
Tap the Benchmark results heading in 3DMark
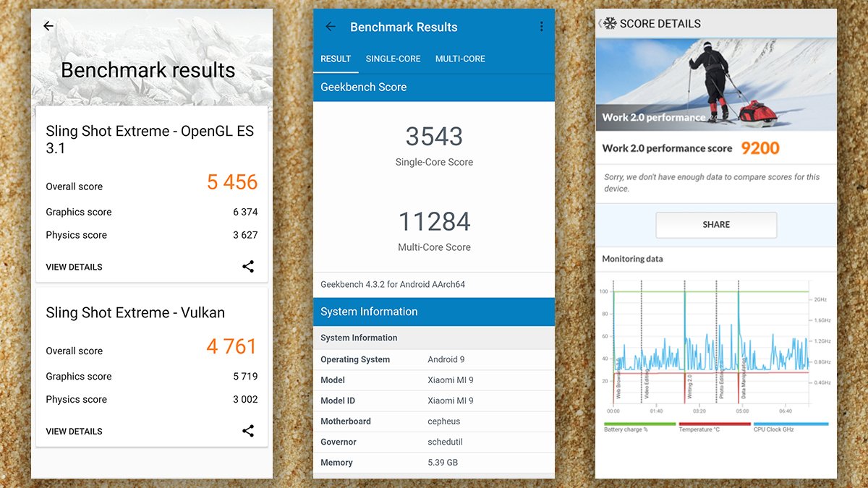coord(148,70)
